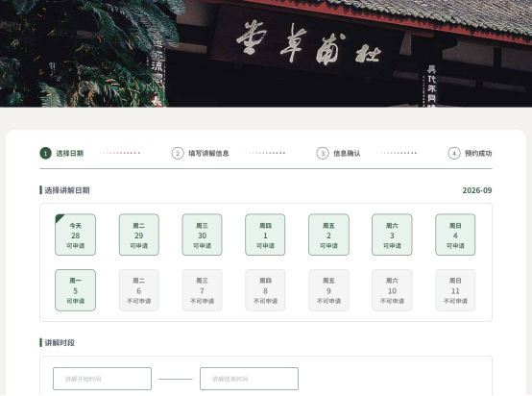Image resolution: width=532 pixels, height=396 pixels.
Task: Click the 选择讲解日期 section heading
Action: (67, 190)
